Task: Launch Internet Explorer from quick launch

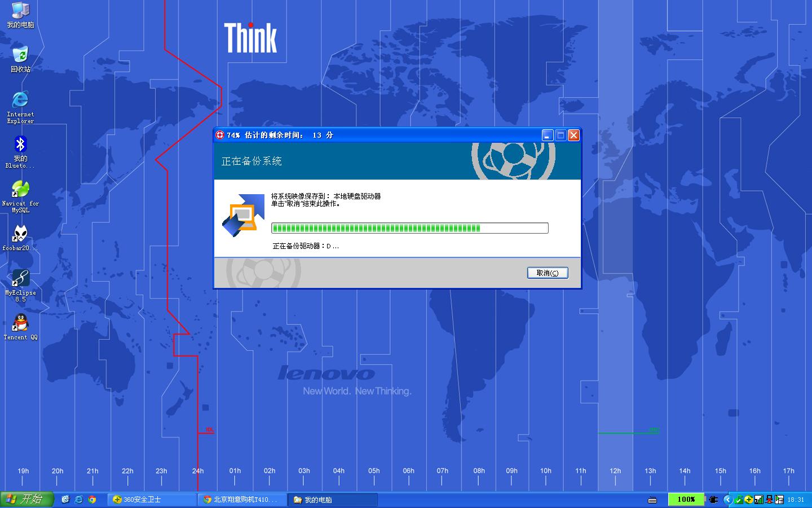Action: [79, 500]
